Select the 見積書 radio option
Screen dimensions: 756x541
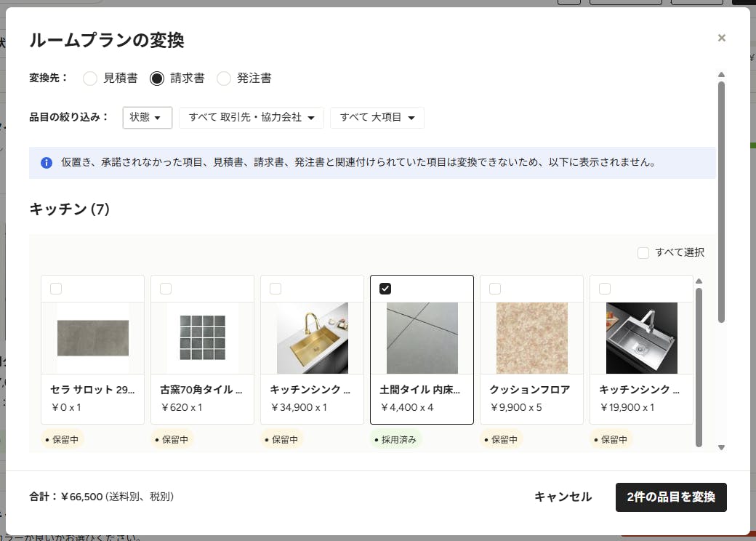(x=89, y=78)
